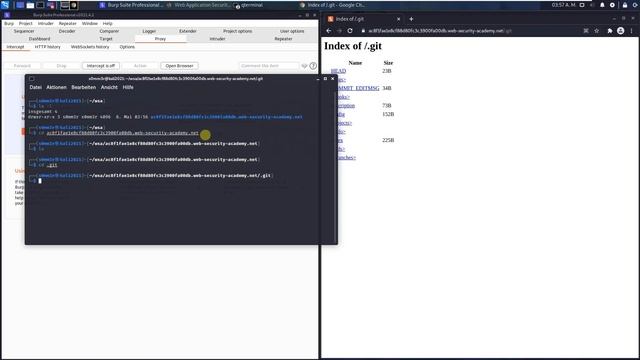Open the Burp menu in Burp Suite
640x360 pixels.
[x=9, y=23]
